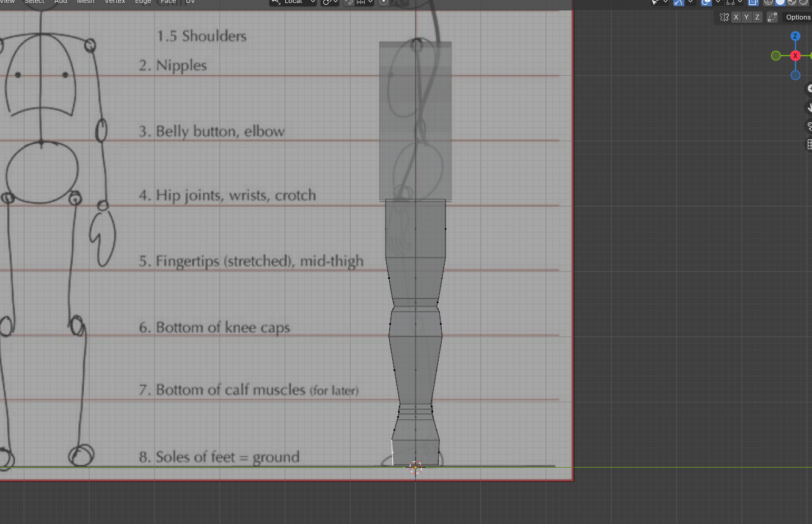Switch perspective/orthographic grid button
Screen dimensions: 812x524
809,145
